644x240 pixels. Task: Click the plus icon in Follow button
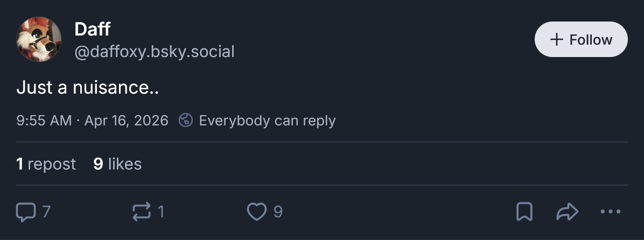coord(556,39)
